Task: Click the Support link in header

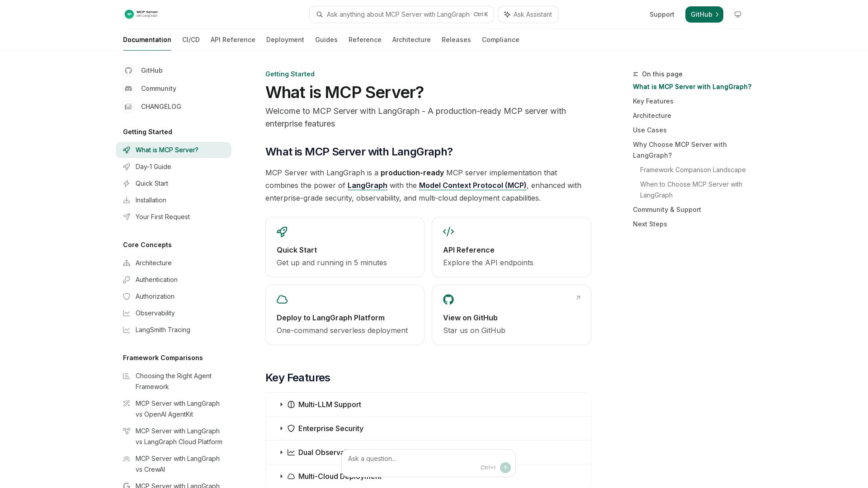Action: pos(662,14)
